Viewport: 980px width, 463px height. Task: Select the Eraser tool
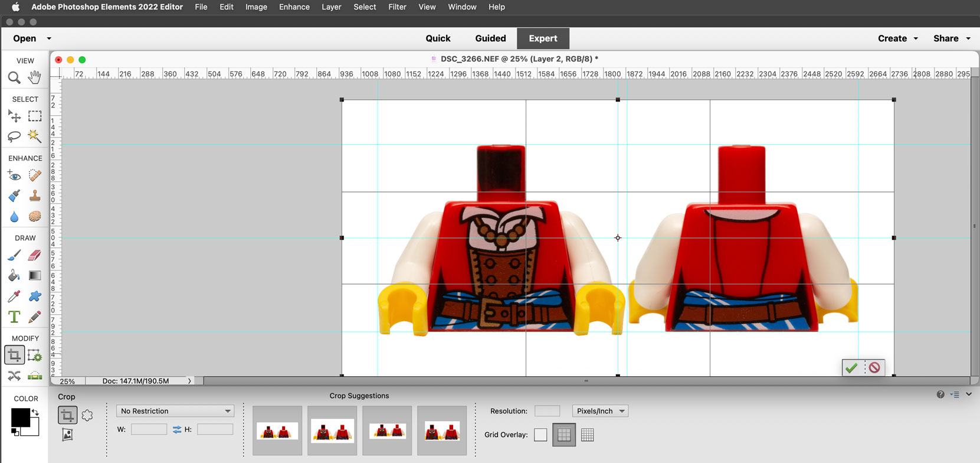tap(35, 255)
